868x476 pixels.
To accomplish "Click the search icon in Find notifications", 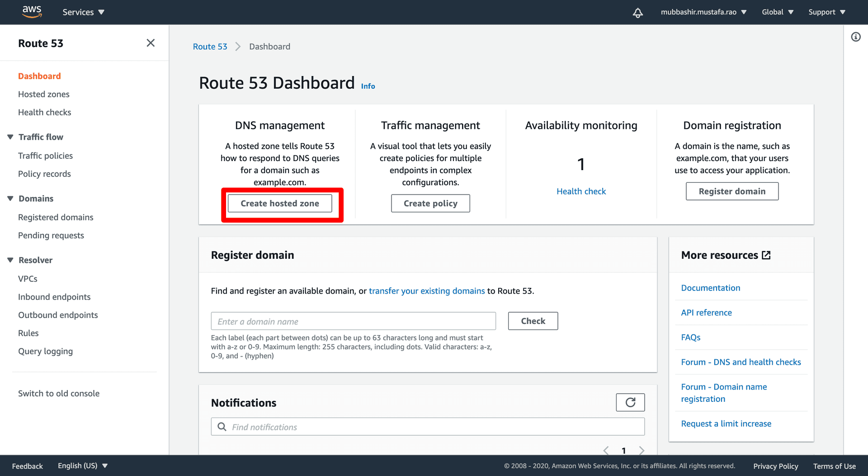I will pos(222,427).
